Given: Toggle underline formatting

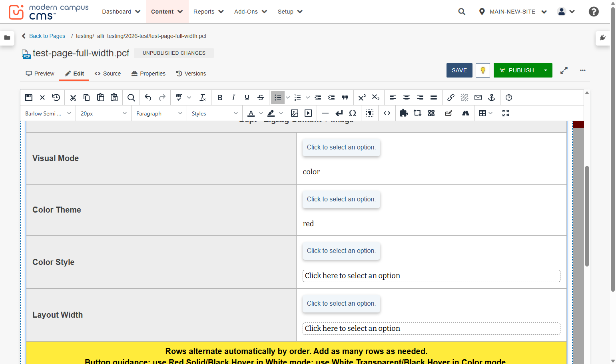Looking at the screenshot, I should pyautogui.click(x=247, y=97).
